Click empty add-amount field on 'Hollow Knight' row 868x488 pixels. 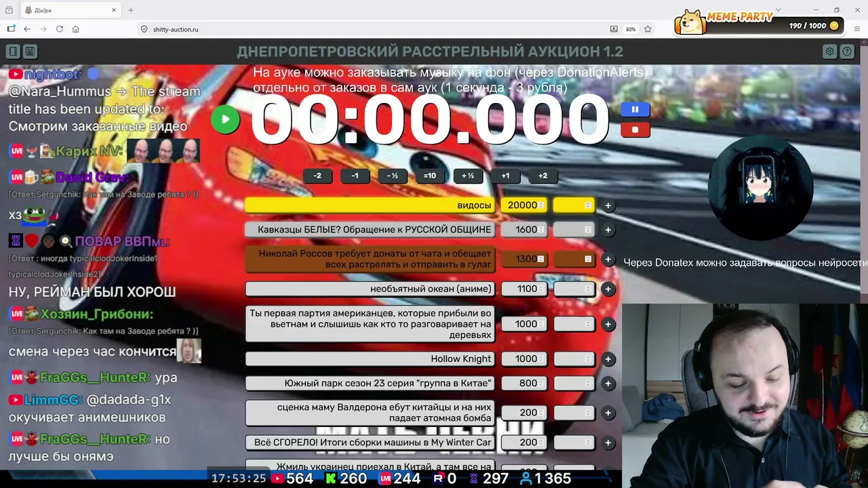point(574,359)
